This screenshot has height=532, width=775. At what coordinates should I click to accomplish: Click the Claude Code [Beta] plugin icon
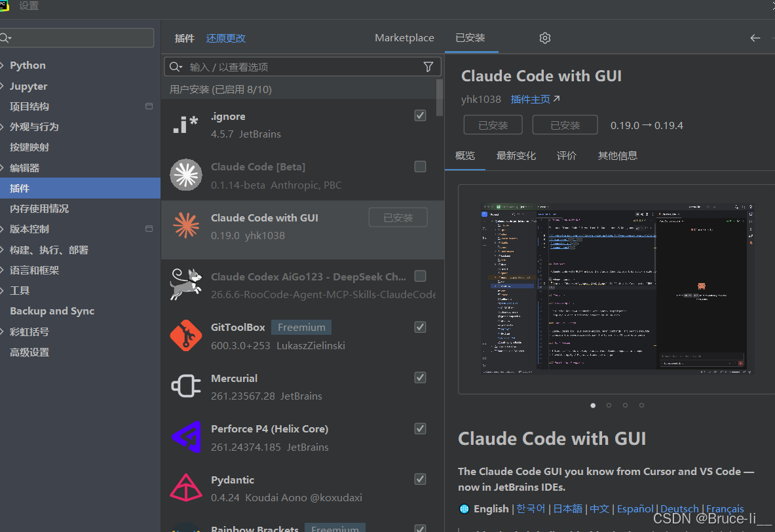(186, 175)
